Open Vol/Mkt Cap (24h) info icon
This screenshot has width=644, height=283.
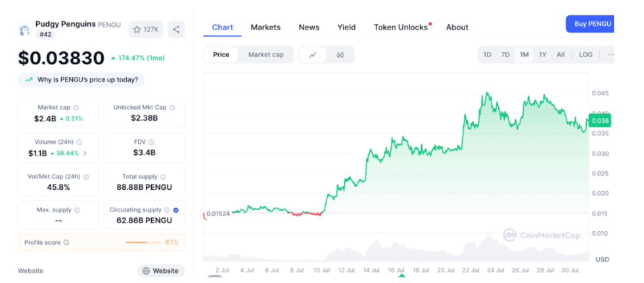[86, 177]
